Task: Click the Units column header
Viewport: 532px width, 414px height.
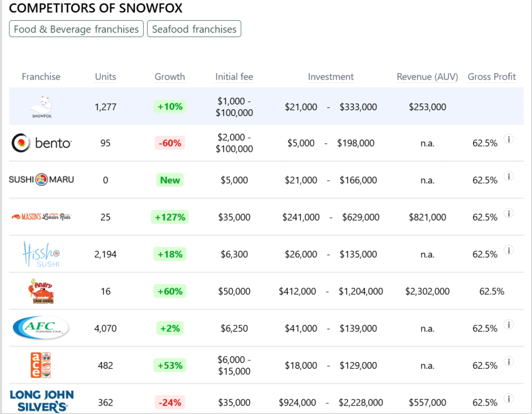Action: 105,77
